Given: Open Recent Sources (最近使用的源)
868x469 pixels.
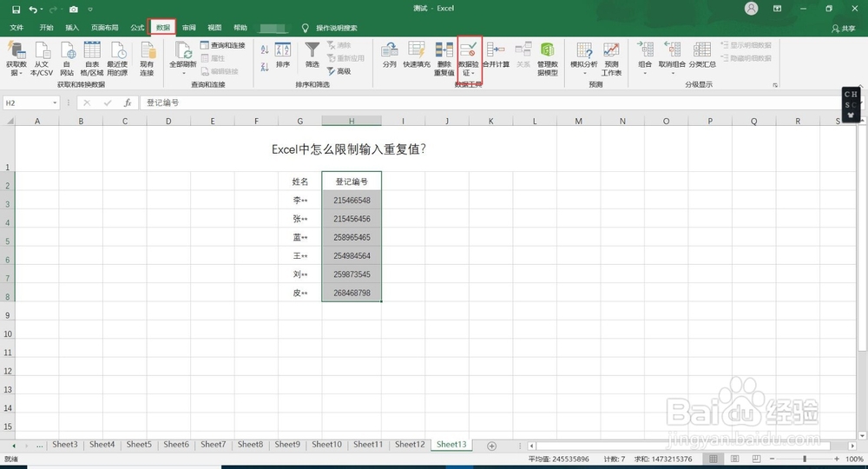Looking at the screenshot, I should 117,58.
